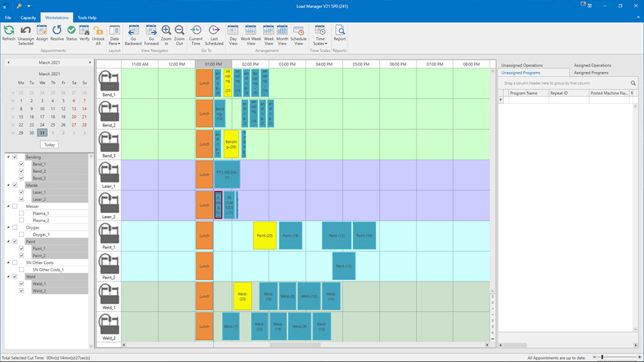Collapse the Paint tree group
644x362 pixels.
[8, 241]
